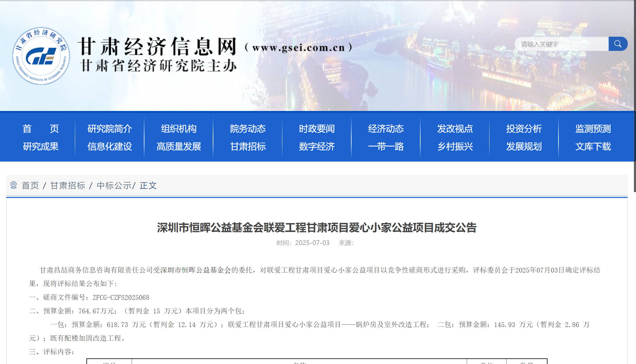Image resolution: width=636 pixels, height=364 pixels.
Task: Open the 院务动态 section
Action: pos(248,129)
